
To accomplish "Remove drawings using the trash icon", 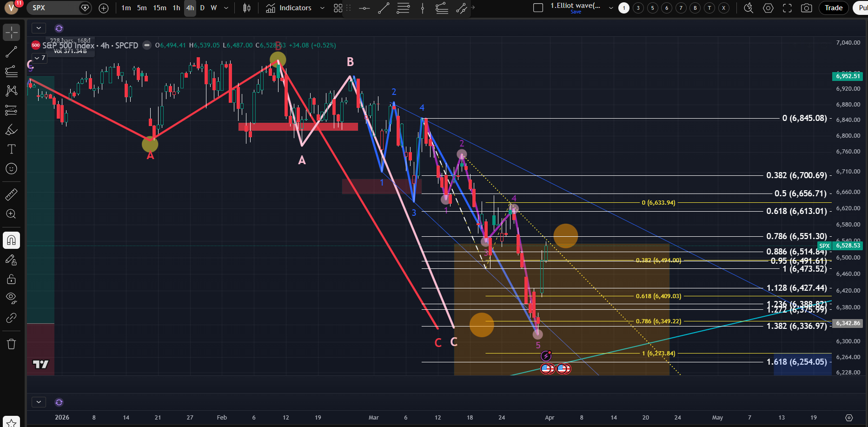I will [11, 344].
